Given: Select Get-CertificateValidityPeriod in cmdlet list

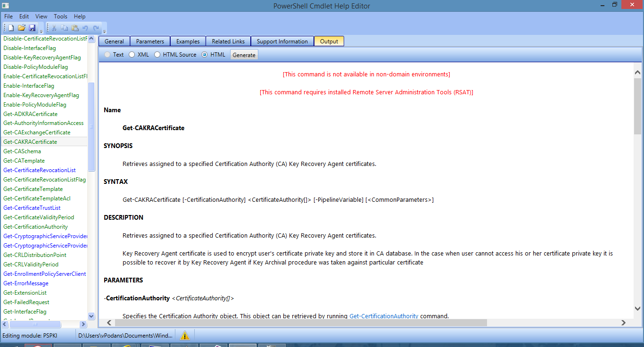Looking at the screenshot, I should click(39, 217).
